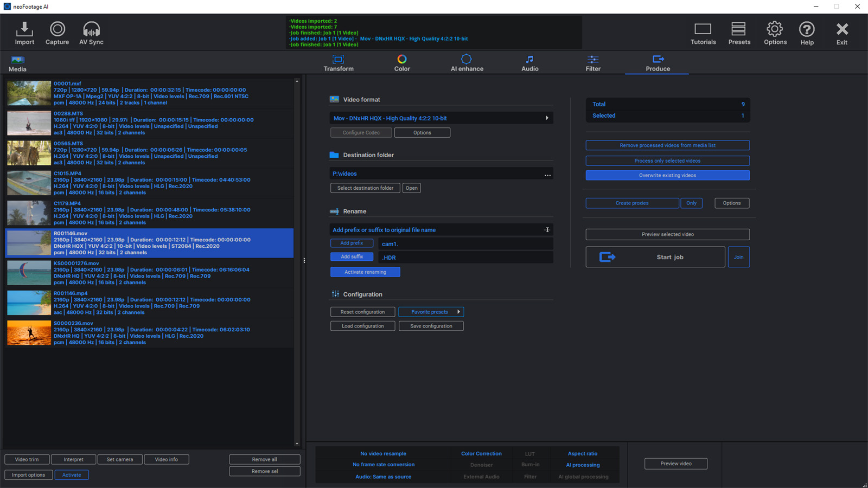
Task: Open the Filter tab
Action: (x=593, y=63)
